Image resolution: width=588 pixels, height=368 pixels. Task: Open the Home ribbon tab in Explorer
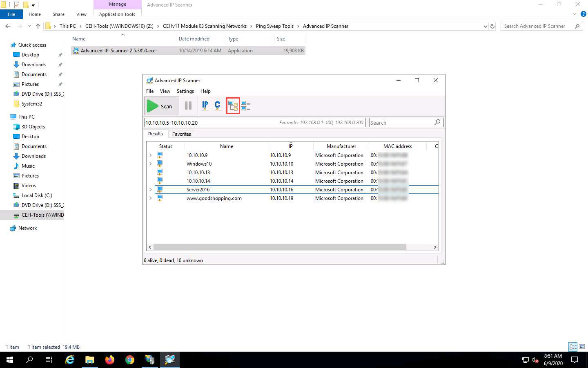point(35,14)
